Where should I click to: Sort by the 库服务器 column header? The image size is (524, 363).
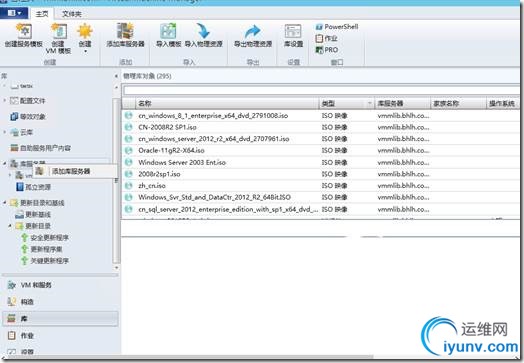pos(402,104)
